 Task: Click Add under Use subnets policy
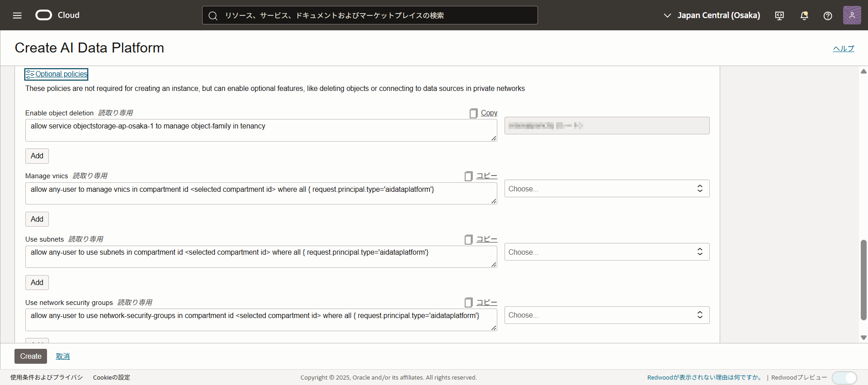37,283
